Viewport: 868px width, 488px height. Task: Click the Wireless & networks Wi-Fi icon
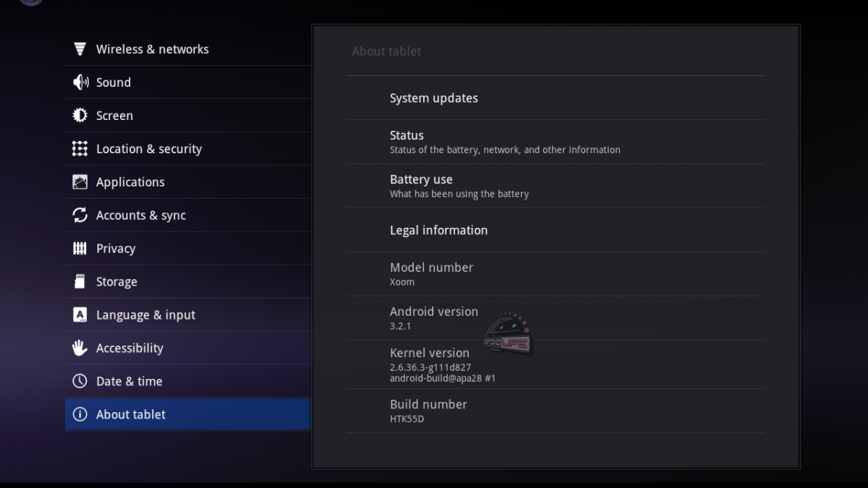coord(80,49)
